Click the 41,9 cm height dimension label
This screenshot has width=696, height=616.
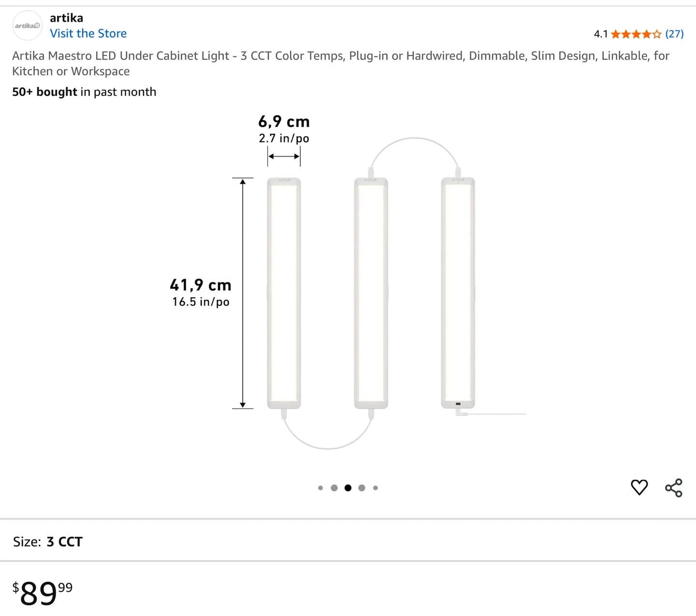(x=201, y=285)
